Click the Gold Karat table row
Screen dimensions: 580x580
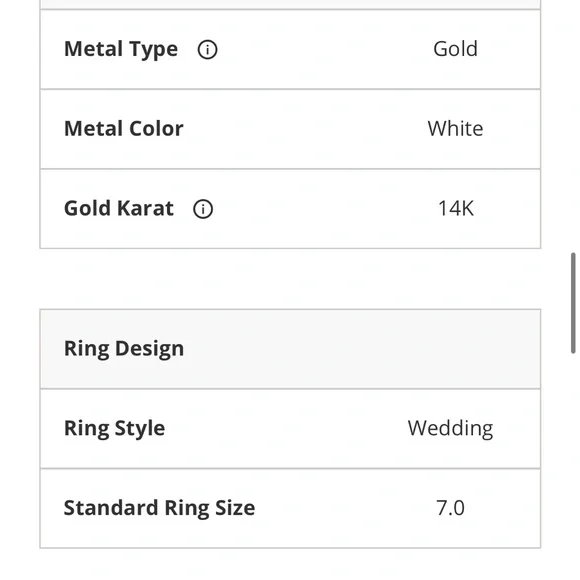[x=290, y=209]
